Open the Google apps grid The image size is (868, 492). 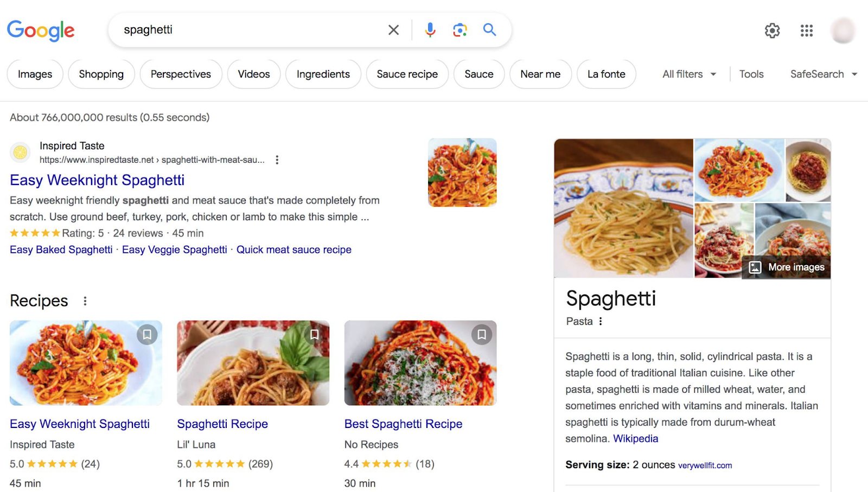click(x=807, y=30)
